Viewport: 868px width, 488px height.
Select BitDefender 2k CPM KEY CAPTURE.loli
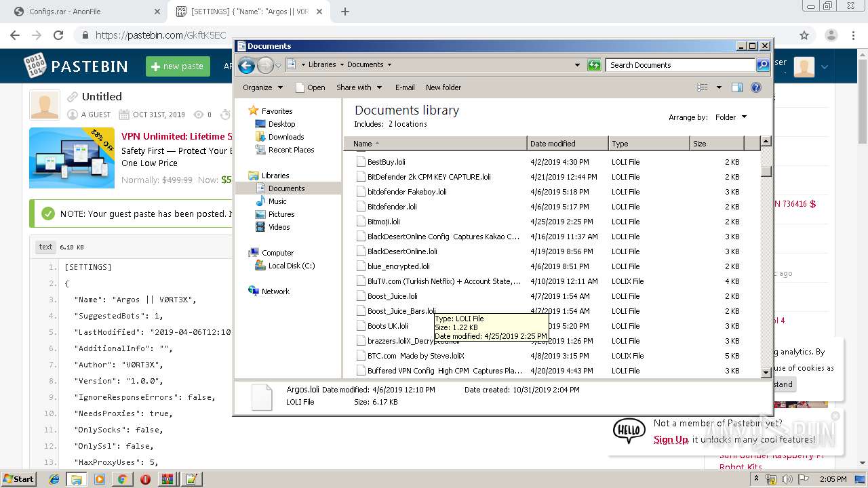pyautogui.click(x=429, y=177)
